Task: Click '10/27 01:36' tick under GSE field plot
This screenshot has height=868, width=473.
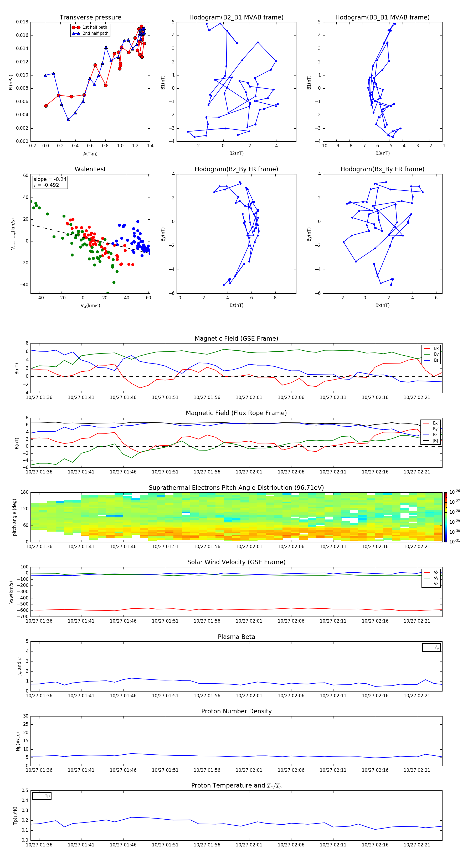Action: point(39,398)
